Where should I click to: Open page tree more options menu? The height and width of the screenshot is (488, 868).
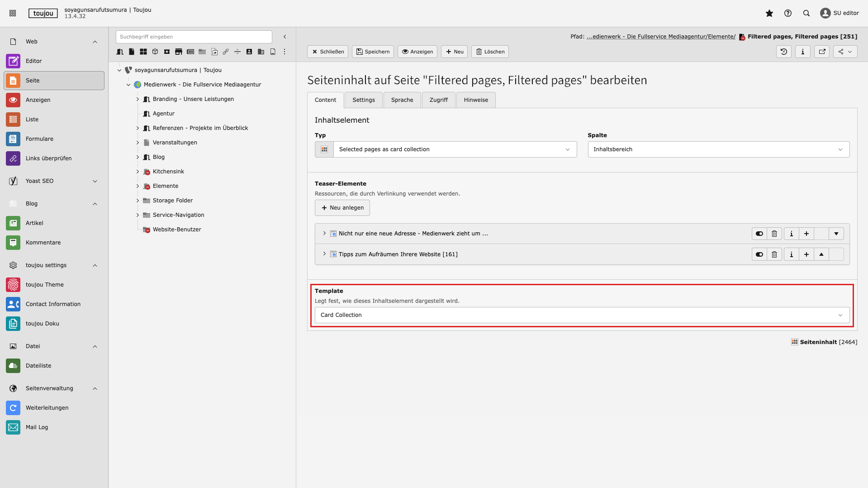[284, 52]
